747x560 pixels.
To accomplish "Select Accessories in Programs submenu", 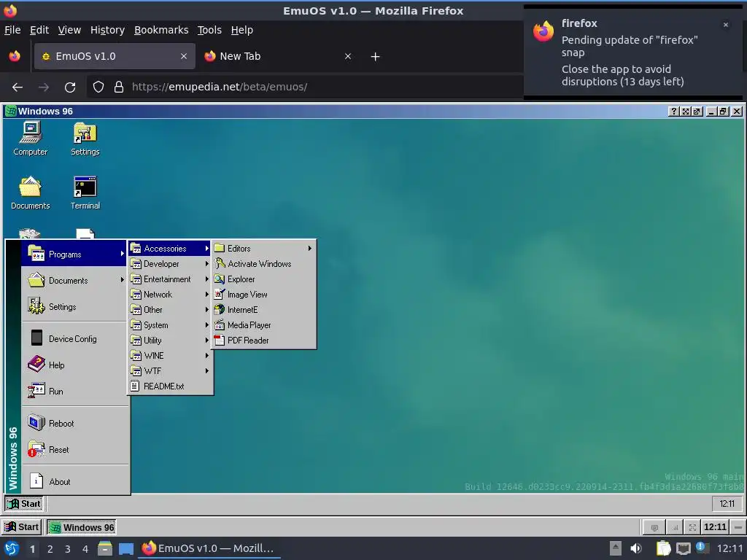I will click(x=170, y=249).
